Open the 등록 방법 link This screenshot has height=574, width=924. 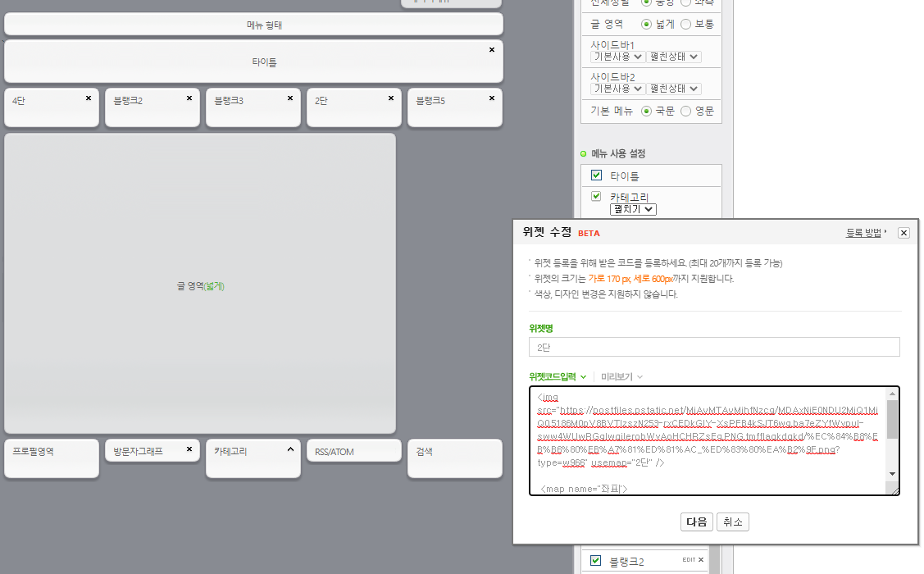[x=866, y=233]
